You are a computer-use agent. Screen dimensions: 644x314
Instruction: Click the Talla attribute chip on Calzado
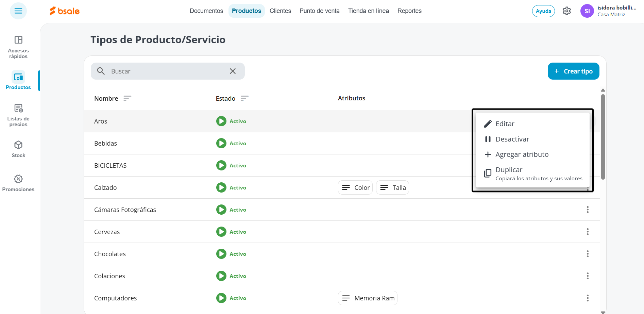point(392,187)
